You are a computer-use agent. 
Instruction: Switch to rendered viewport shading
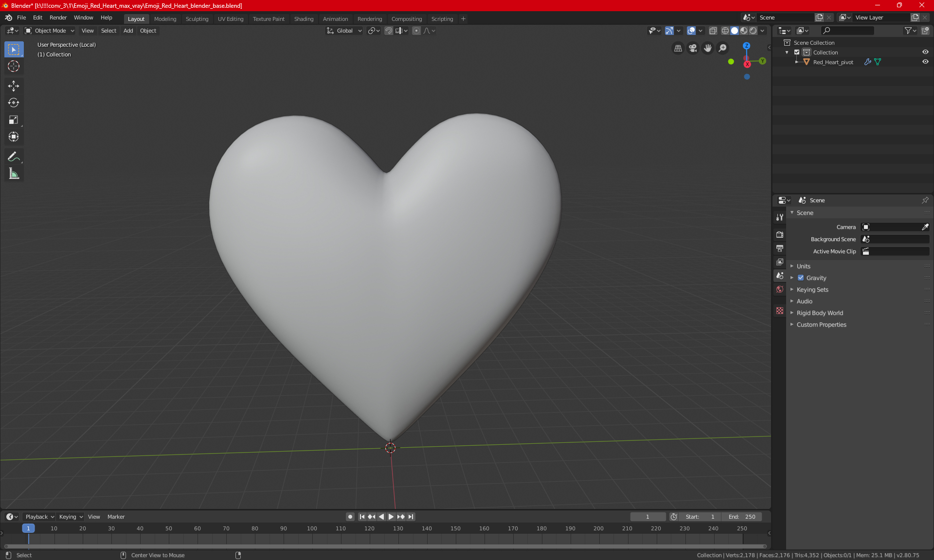[x=753, y=31]
